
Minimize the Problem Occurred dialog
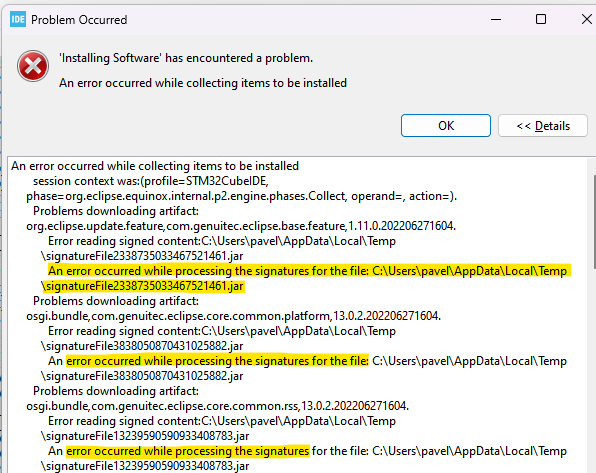click(x=496, y=19)
